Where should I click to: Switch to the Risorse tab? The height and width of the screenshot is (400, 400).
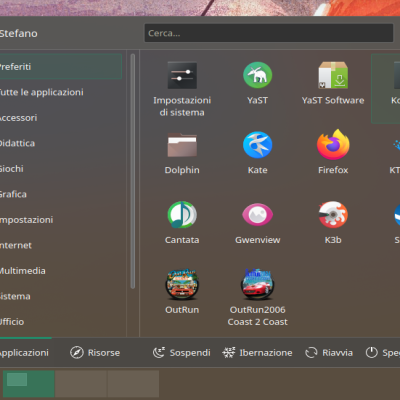tap(95, 352)
